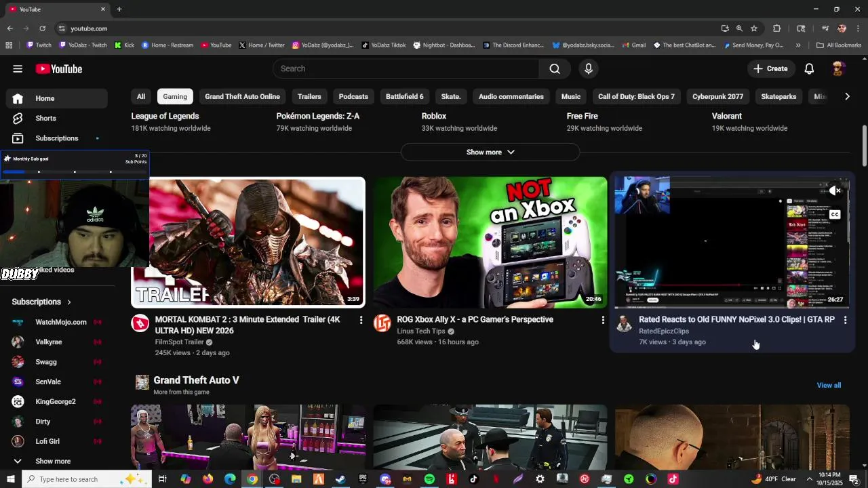Open TikTok app from taskbar
Image resolution: width=868 pixels, height=488 pixels.
click(x=473, y=479)
